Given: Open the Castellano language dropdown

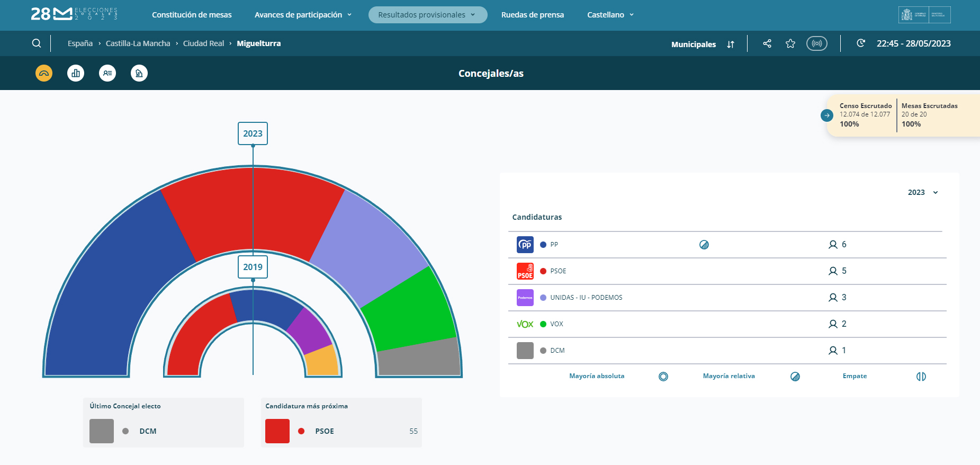Looking at the screenshot, I should point(610,15).
